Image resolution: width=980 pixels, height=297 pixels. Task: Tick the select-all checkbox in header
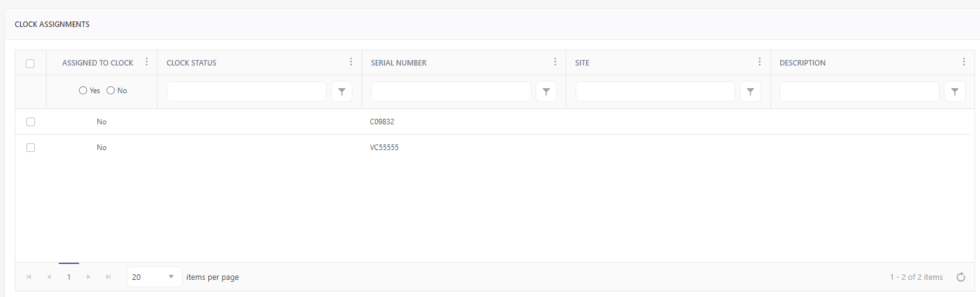[x=30, y=63]
